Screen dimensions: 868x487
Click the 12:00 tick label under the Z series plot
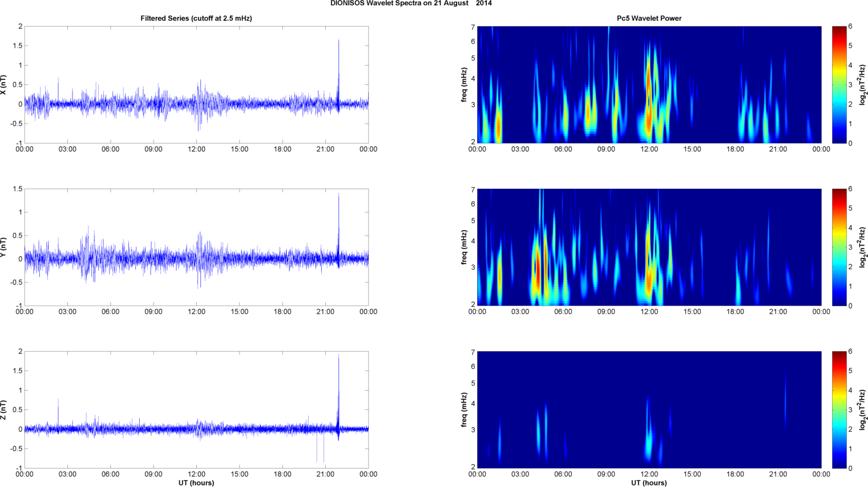click(x=196, y=474)
